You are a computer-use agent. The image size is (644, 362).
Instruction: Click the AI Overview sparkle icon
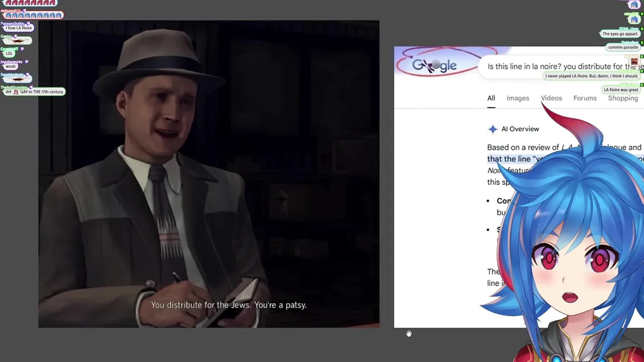coord(493,129)
